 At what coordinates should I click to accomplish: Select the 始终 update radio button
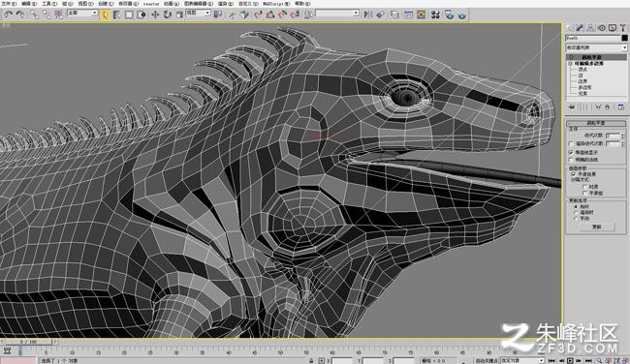[576, 206]
